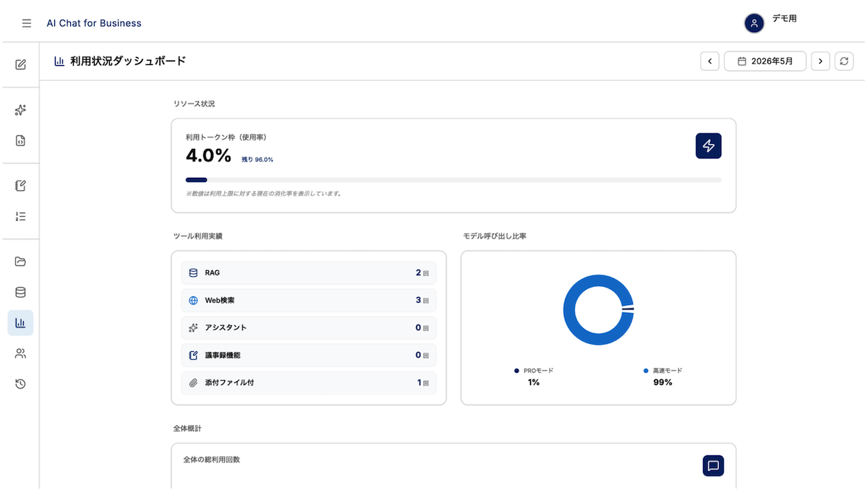Click the donut chart for model ratio

599,309
